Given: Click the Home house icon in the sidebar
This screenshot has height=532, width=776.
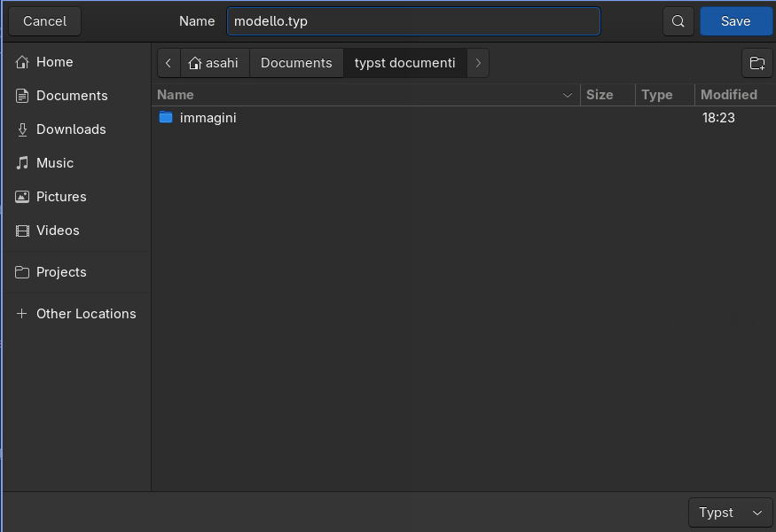Looking at the screenshot, I should point(22,62).
